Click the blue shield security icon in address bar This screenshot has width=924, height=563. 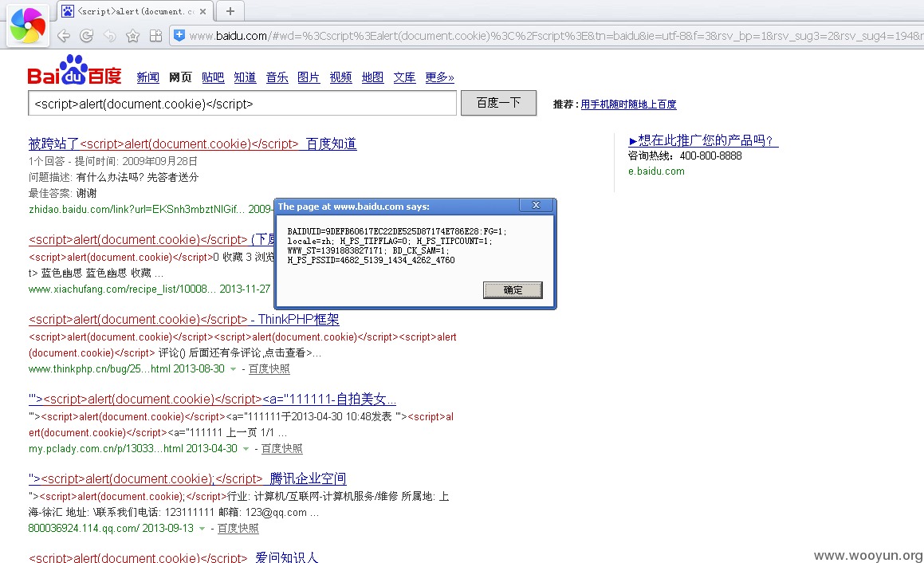(x=179, y=35)
